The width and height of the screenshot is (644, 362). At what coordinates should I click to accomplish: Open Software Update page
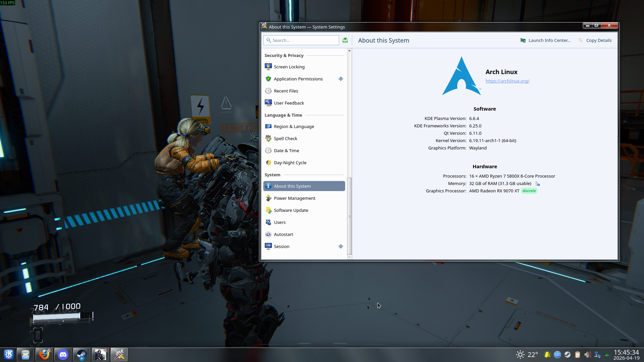click(x=291, y=210)
